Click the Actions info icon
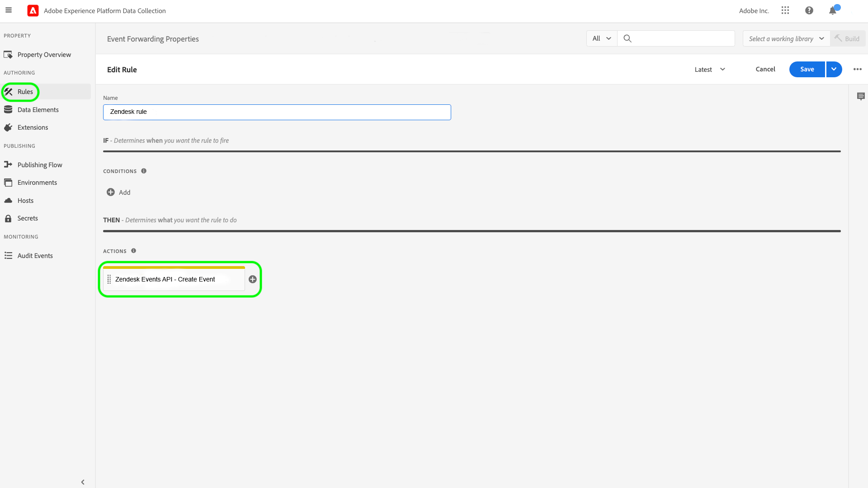Image resolution: width=868 pixels, height=488 pixels. pos(133,251)
